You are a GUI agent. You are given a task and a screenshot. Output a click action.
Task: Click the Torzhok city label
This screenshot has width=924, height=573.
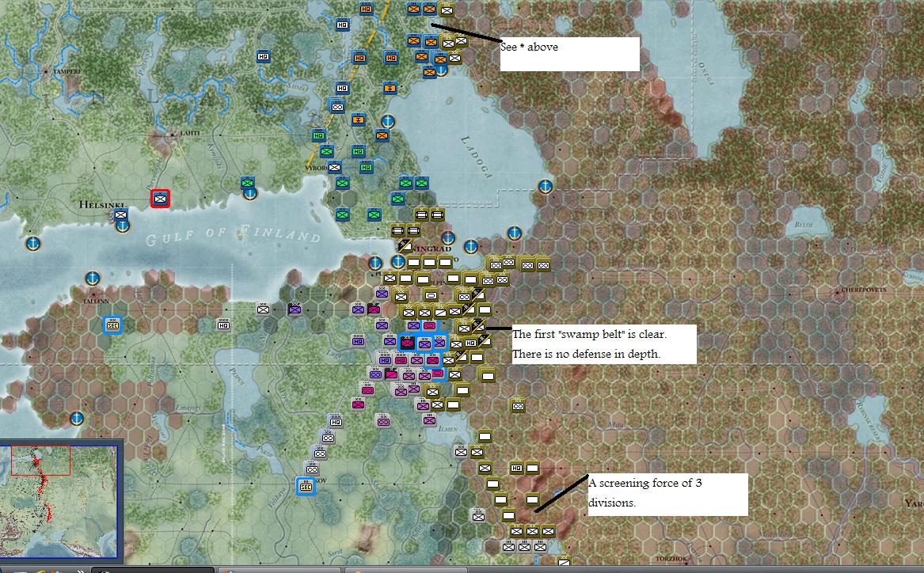click(x=671, y=558)
